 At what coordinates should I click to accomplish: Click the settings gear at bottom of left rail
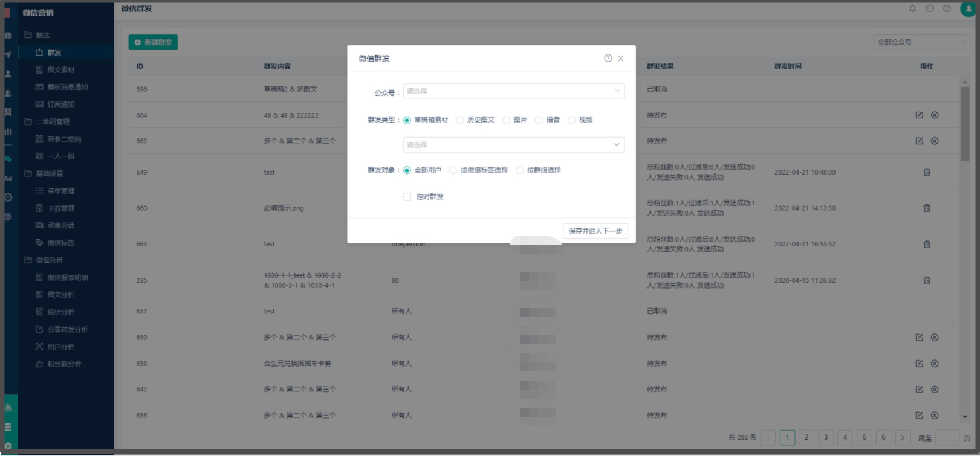click(x=8, y=446)
